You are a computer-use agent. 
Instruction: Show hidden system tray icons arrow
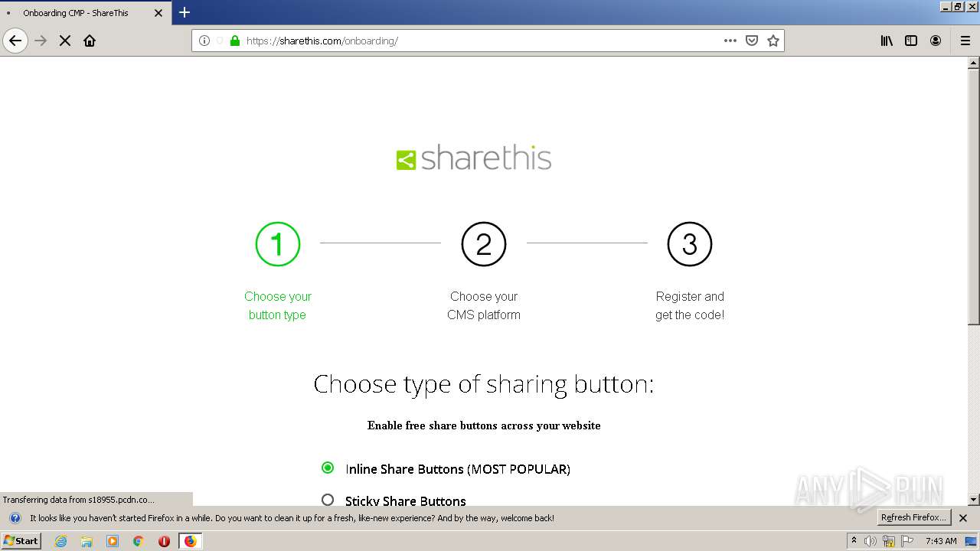(854, 541)
